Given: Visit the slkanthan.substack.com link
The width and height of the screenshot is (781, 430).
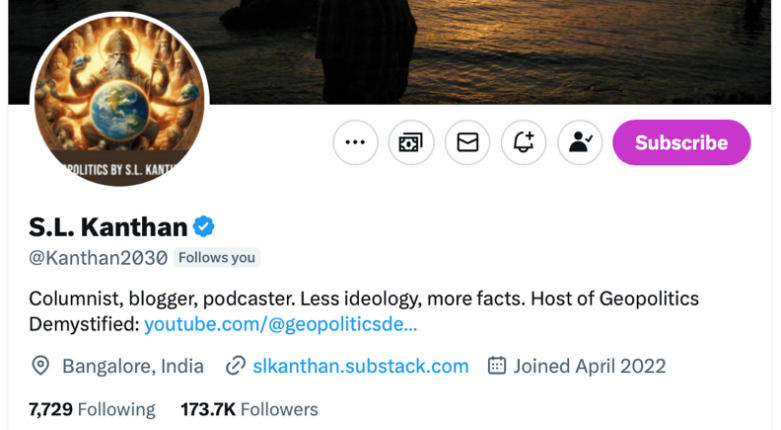Looking at the screenshot, I should coord(361,366).
